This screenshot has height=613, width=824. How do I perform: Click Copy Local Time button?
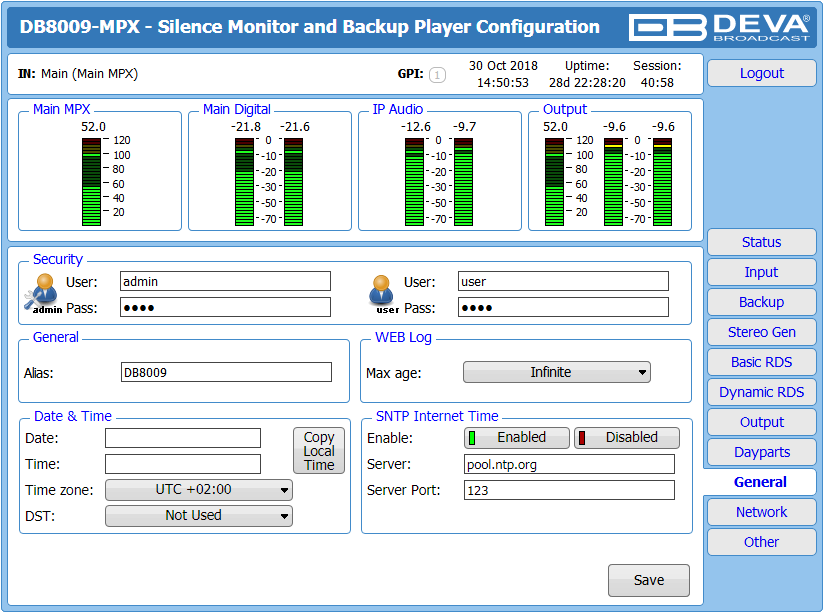coord(319,451)
